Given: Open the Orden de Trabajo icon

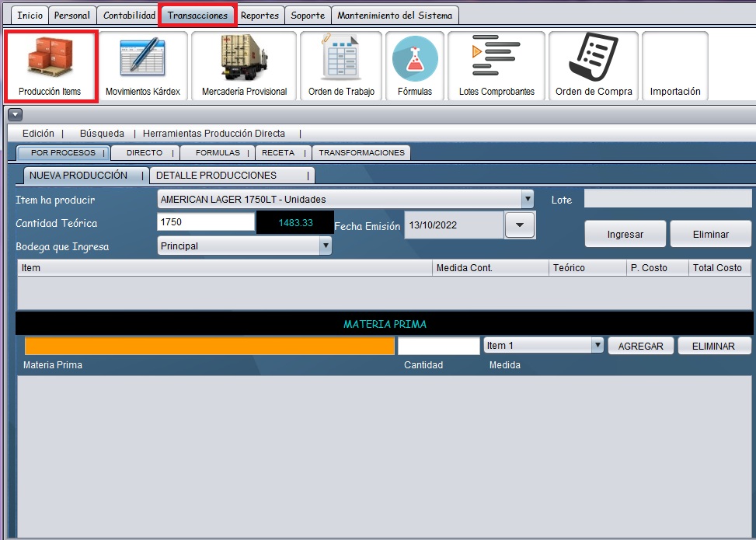Looking at the screenshot, I should [x=341, y=66].
